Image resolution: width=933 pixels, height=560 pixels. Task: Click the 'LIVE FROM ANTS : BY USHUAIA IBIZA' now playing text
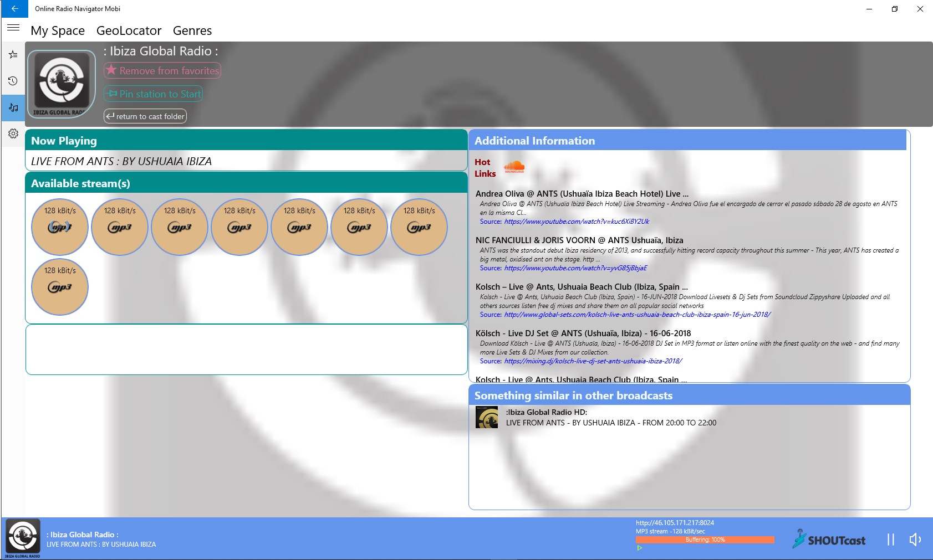pos(121,161)
